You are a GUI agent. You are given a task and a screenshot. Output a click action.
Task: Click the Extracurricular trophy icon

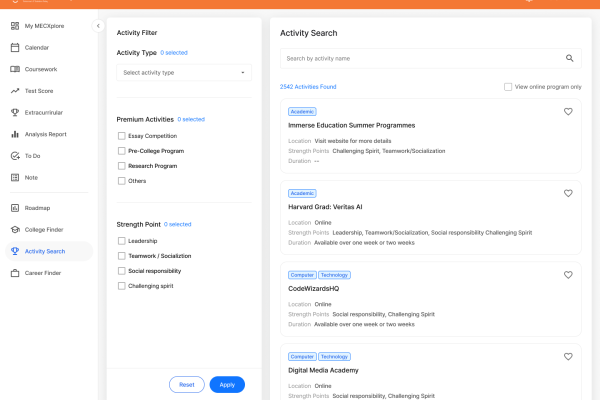15,112
